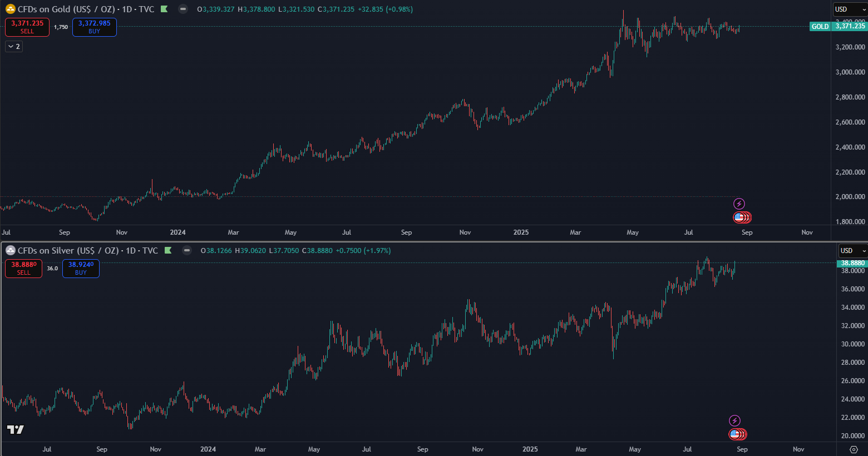Open the purple lightning icon on Silver chart
Viewport: 868px width, 456px height.
(x=734, y=421)
